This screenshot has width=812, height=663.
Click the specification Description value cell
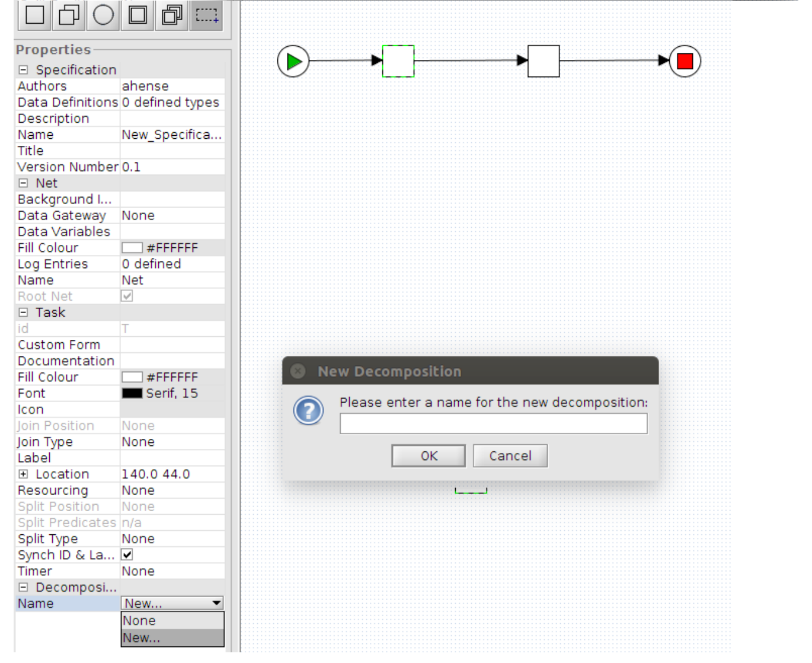(x=172, y=119)
